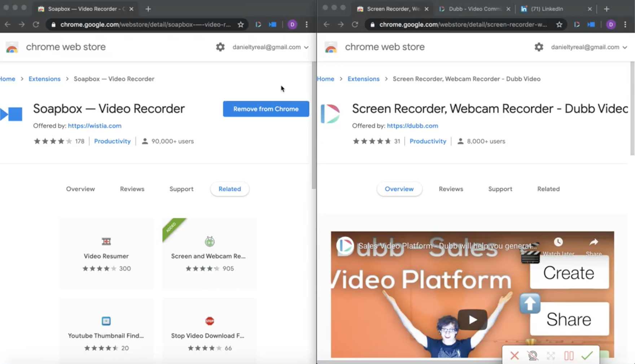
Task: Click chrome web store logo in left window
Action: click(12, 47)
